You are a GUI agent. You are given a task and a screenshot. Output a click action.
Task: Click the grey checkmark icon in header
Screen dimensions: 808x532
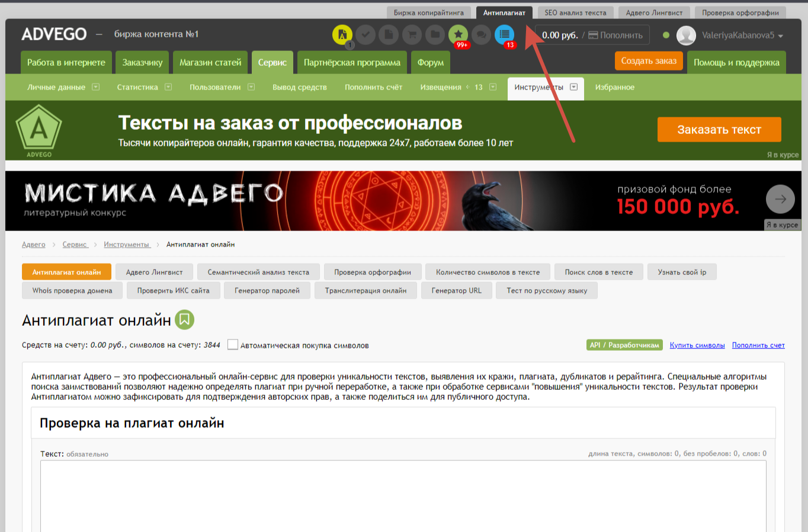[x=365, y=35]
